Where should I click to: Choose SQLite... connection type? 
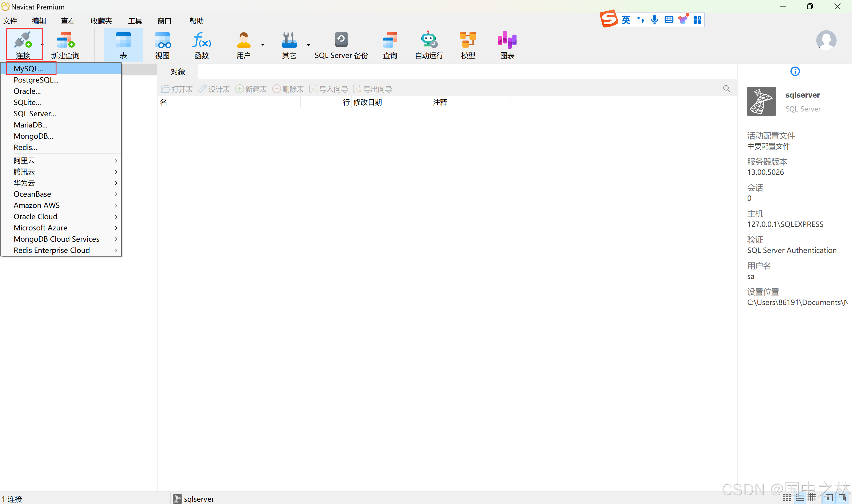pos(61,102)
